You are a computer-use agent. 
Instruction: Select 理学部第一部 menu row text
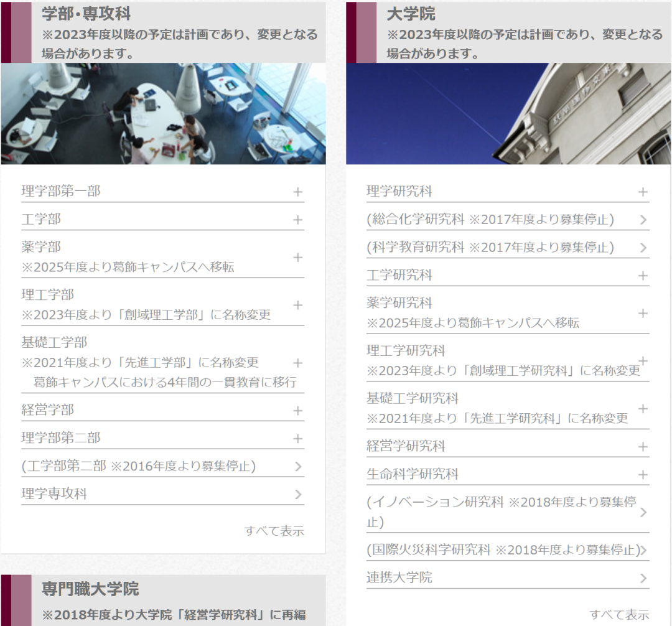coord(61,191)
